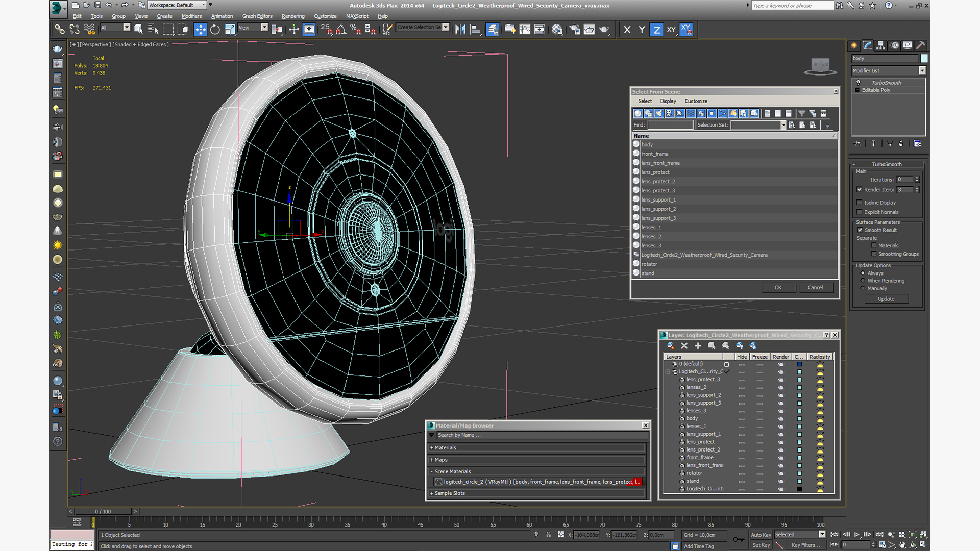The width and height of the screenshot is (980, 551).
Task: Open Select by Name tool
Action: pyautogui.click(x=153, y=30)
